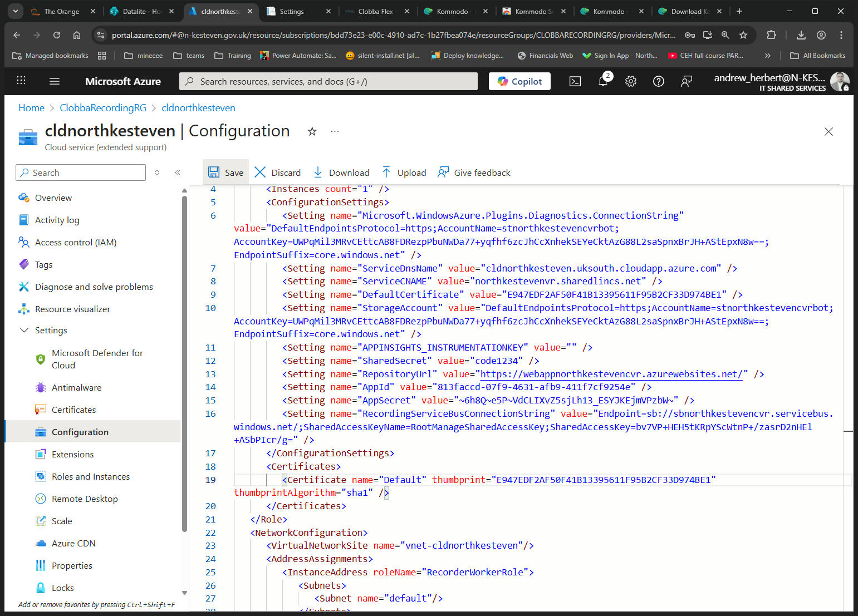Screen dimensions: 858x616
Task: Open ClobbaRecordingRG breadcrumb link
Action: pos(103,108)
